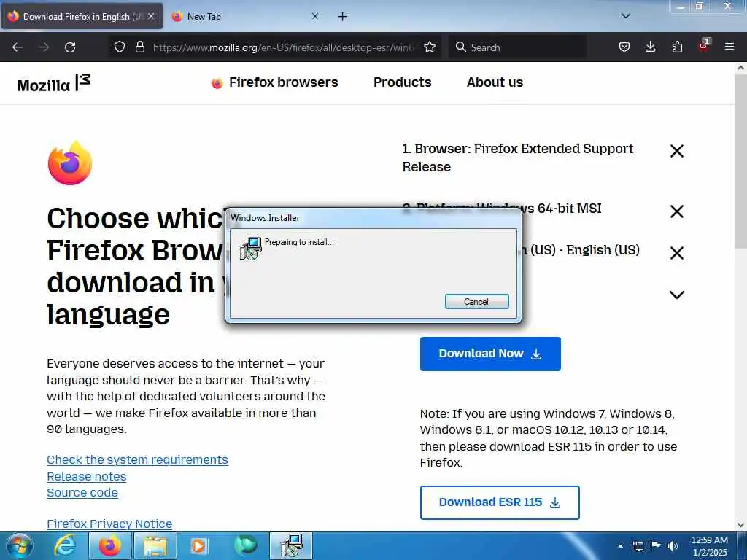Viewport: 747px width, 560px height.
Task: Select Windows Installer taskbar button
Action: tap(291, 545)
